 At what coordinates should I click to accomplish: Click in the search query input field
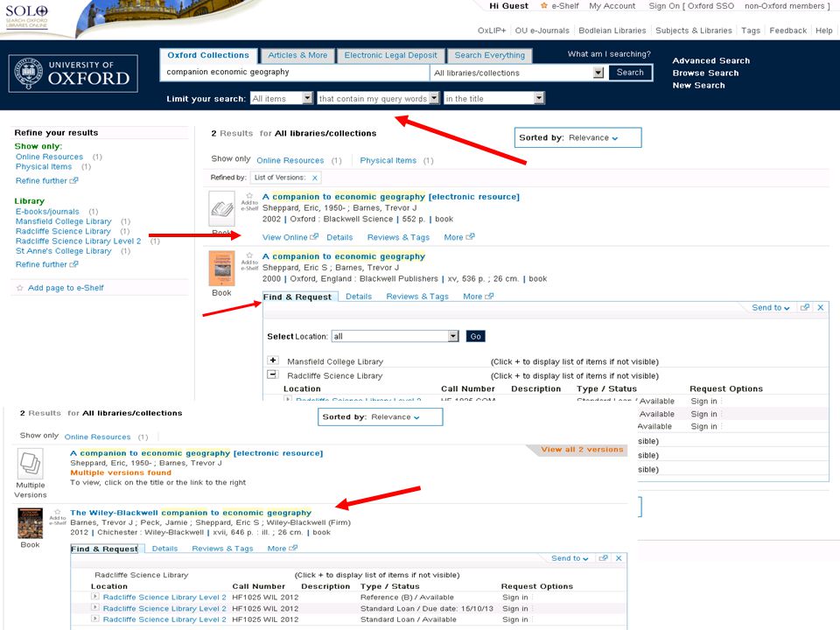295,73
